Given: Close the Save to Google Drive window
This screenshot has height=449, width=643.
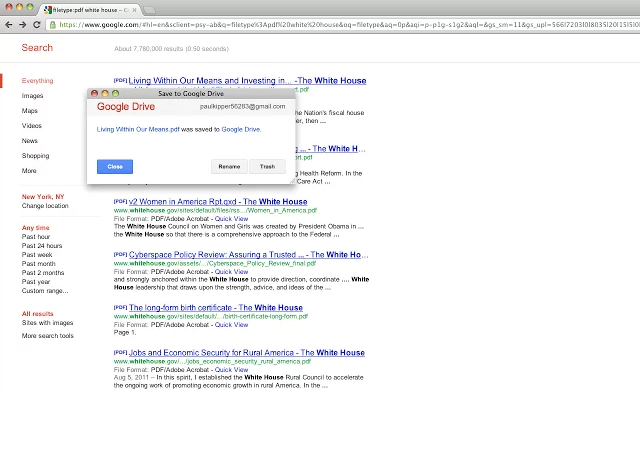Looking at the screenshot, I should pyautogui.click(x=94, y=93).
